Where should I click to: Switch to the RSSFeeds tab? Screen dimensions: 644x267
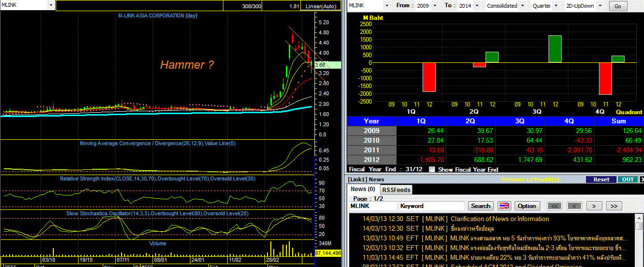click(x=396, y=190)
